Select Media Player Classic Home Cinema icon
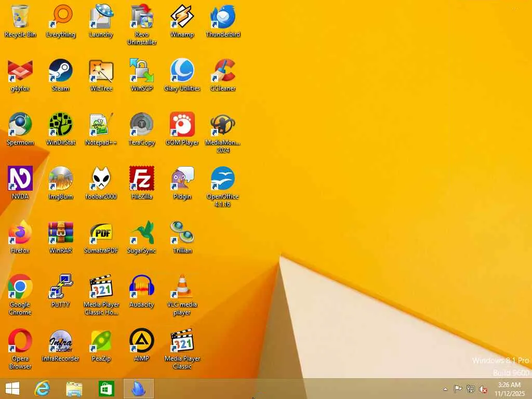 pos(101,295)
